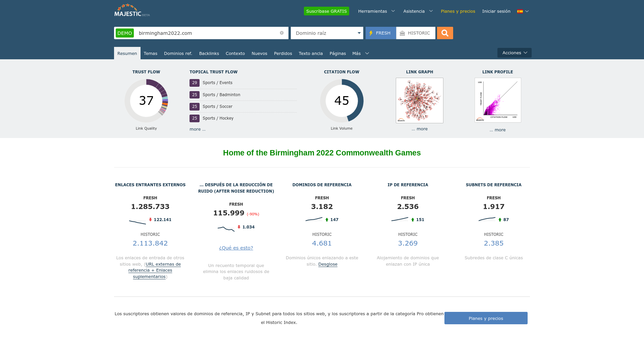Open the Perdidos tab

283,53
